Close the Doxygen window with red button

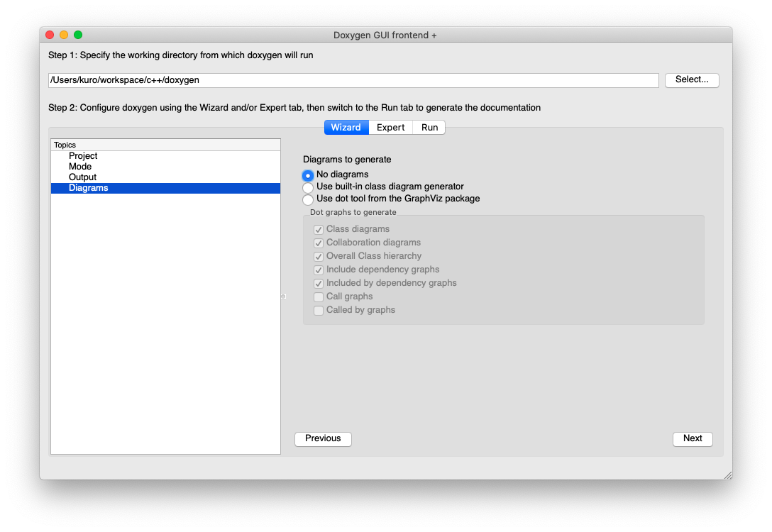click(50, 35)
